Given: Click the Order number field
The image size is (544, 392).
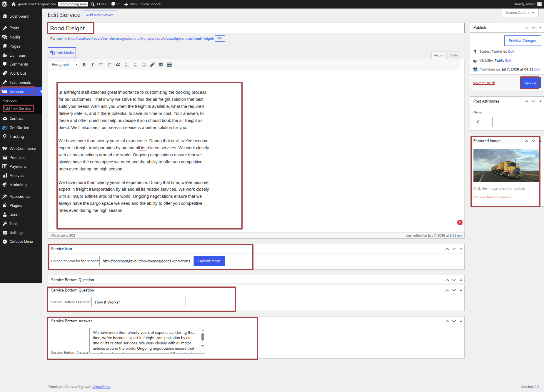Looking at the screenshot, I should coord(483,122).
